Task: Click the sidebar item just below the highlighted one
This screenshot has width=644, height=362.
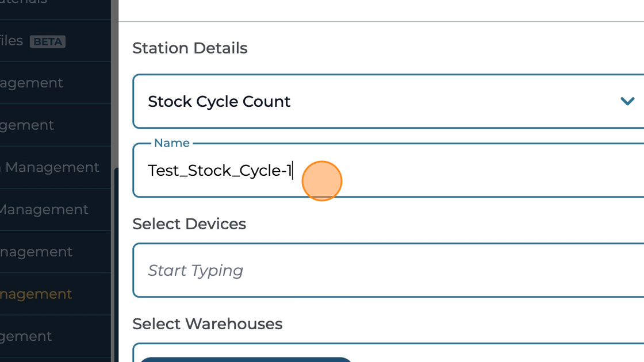Action: [x=26, y=336]
